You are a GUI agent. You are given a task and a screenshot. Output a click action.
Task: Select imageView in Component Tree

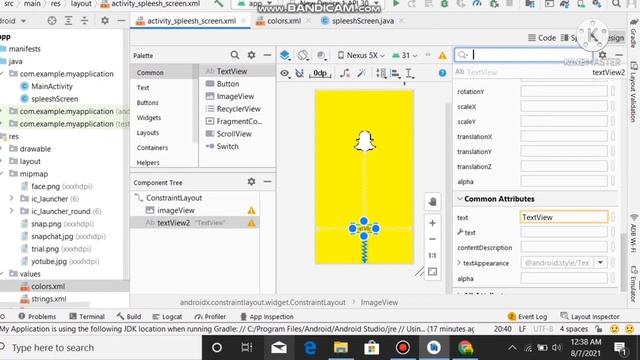click(176, 211)
